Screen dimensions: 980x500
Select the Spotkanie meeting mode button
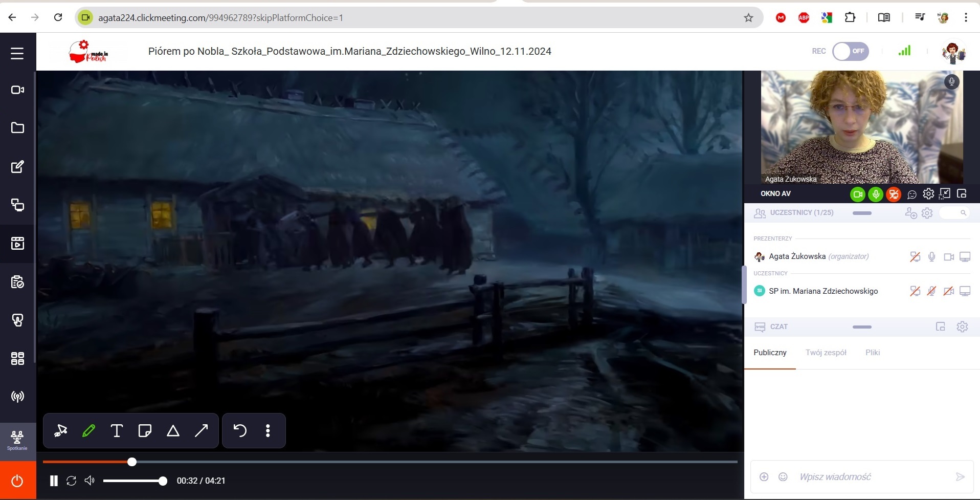17,440
